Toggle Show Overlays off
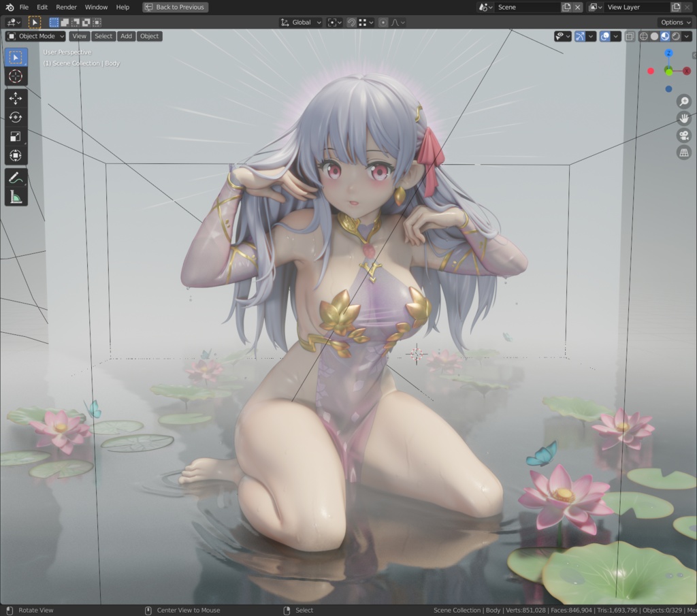697x616 pixels. [x=604, y=36]
